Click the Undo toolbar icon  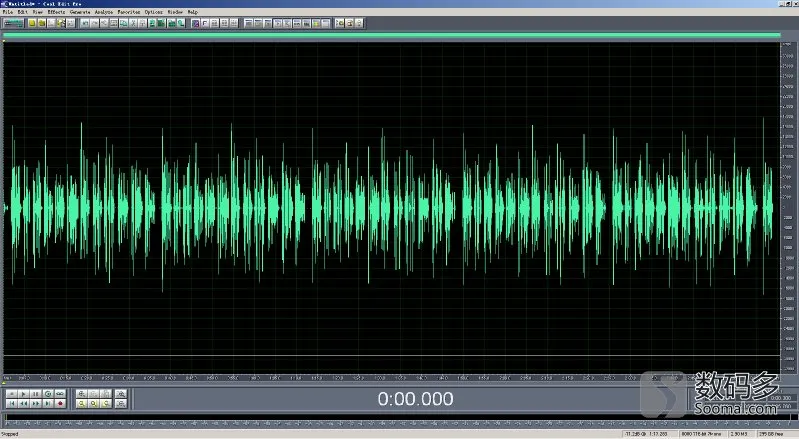85,23
